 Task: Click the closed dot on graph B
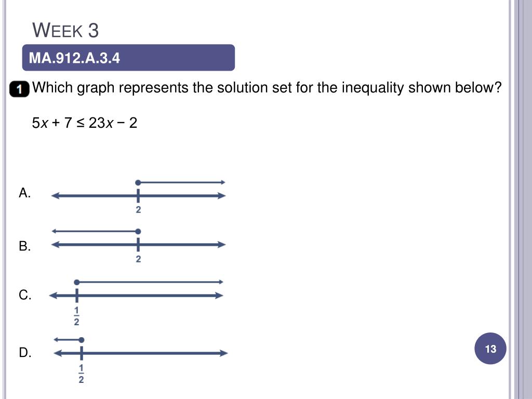(138, 232)
